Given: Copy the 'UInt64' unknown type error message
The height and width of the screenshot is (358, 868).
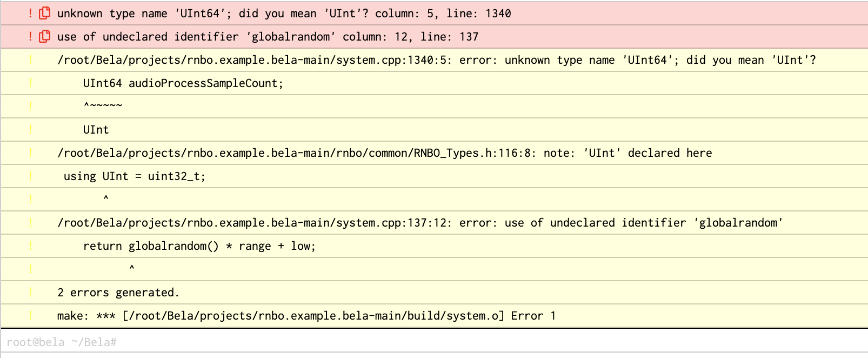Looking at the screenshot, I should pos(45,13).
